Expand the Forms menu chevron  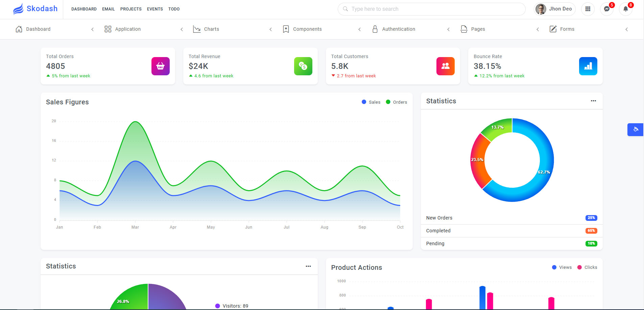pyautogui.click(x=626, y=29)
